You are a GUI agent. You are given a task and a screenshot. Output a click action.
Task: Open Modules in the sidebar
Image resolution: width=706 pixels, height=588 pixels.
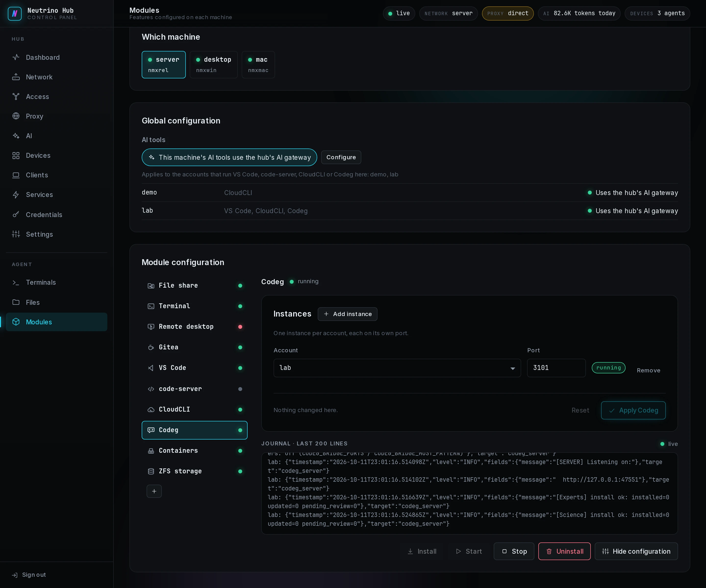click(56, 322)
